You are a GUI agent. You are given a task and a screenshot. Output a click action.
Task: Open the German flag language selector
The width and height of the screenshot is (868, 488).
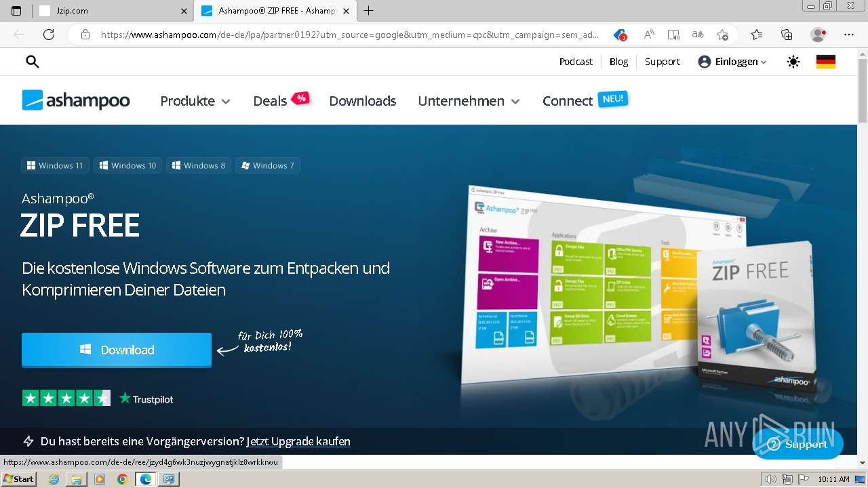click(x=825, y=62)
